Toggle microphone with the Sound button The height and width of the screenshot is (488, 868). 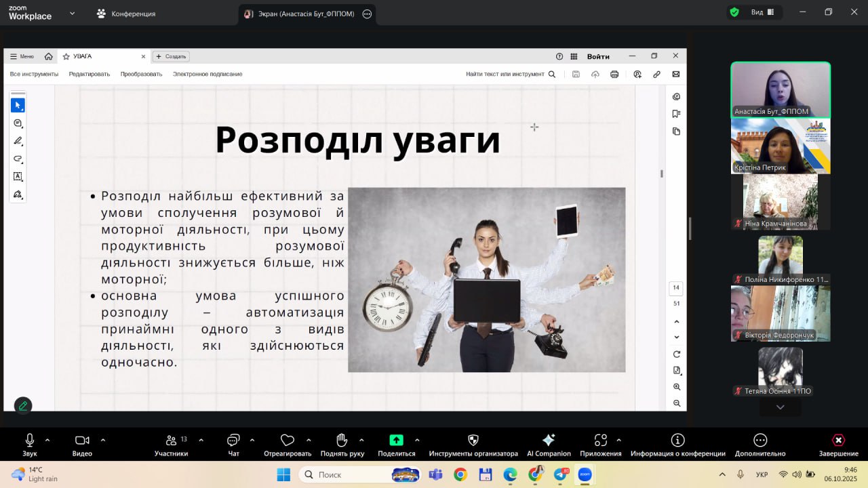30,441
